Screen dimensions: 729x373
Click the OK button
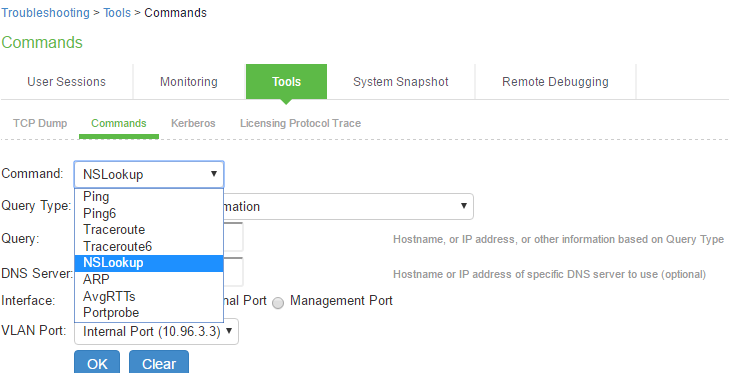(97, 362)
